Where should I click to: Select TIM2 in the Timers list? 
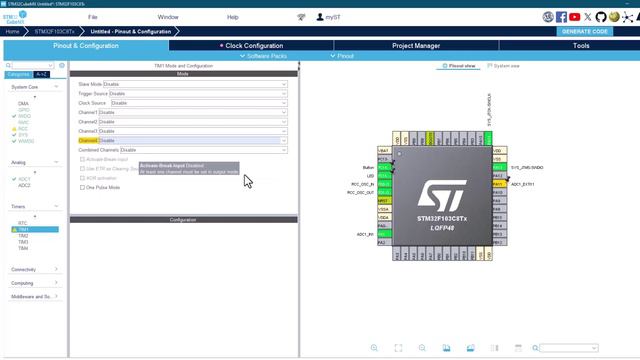pos(23,236)
